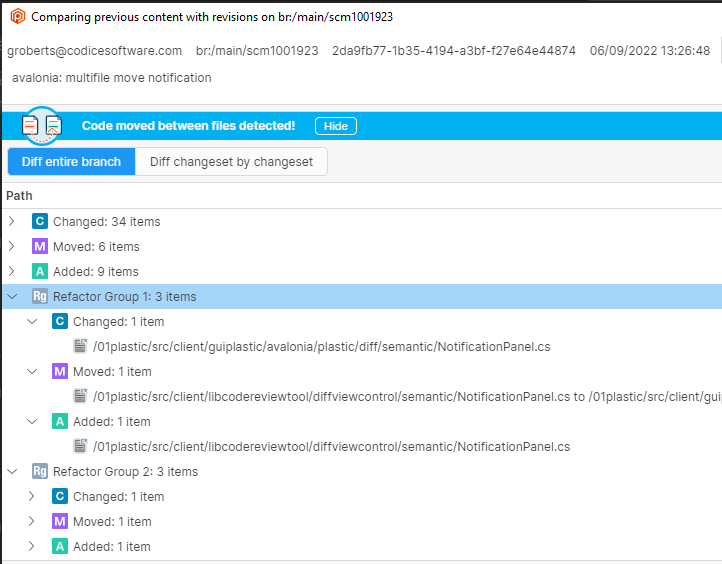Screen dimensions: 722x564
Task: Click the file icon of the moved NotificationPanel.cs row
Action: point(81,396)
